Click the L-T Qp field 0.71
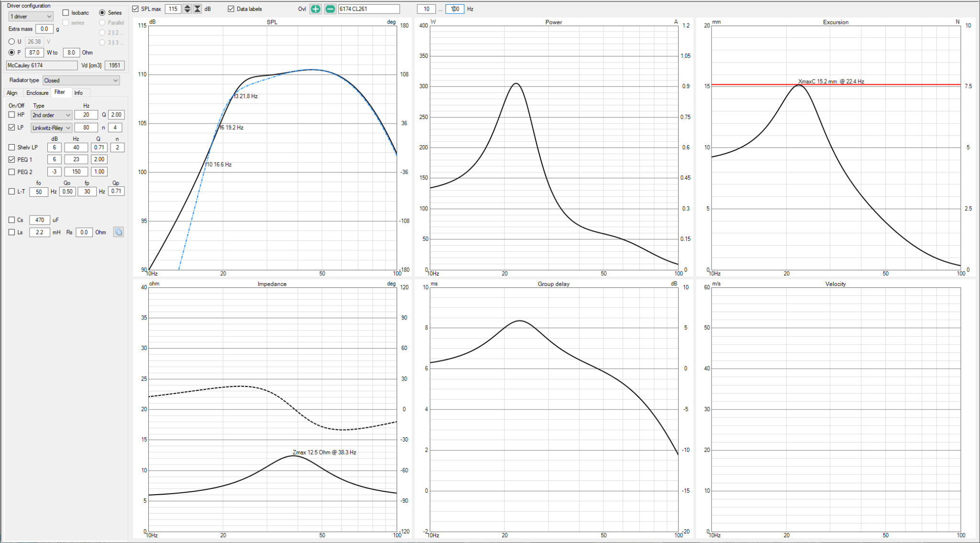The image size is (980, 543). [116, 191]
